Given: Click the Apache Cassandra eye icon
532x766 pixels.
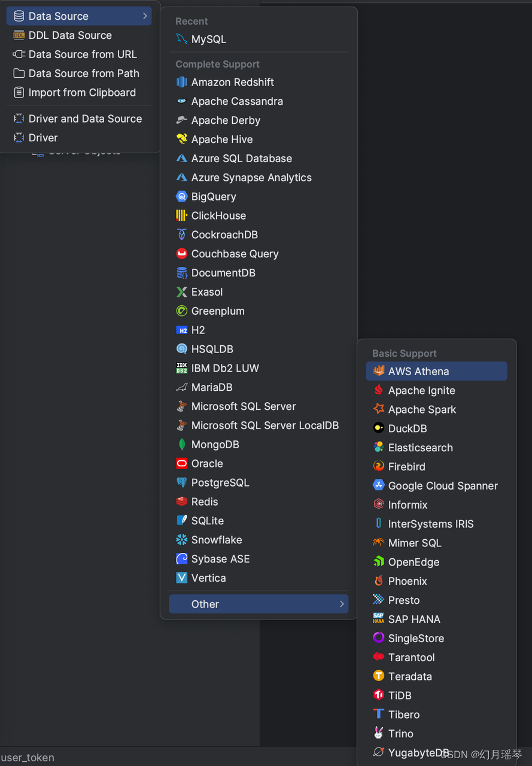Looking at the screenshot, I should 182,101.
